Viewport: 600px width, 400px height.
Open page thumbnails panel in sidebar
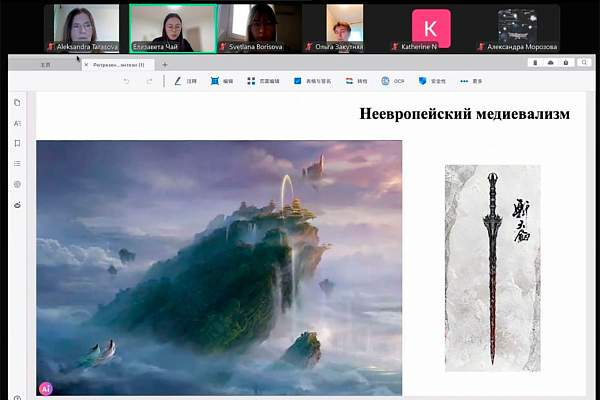pos(17,103)
